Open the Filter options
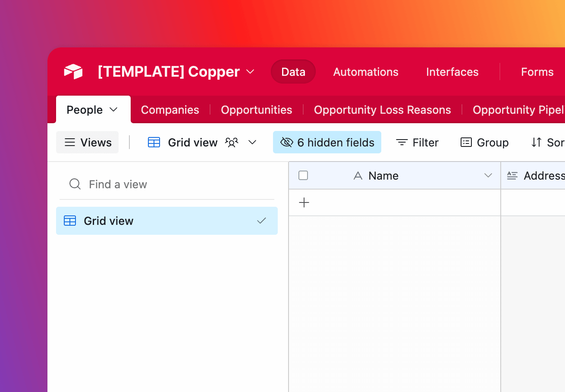Image resolution: width=565 pixels, height=392 pixels. [417, 142]
